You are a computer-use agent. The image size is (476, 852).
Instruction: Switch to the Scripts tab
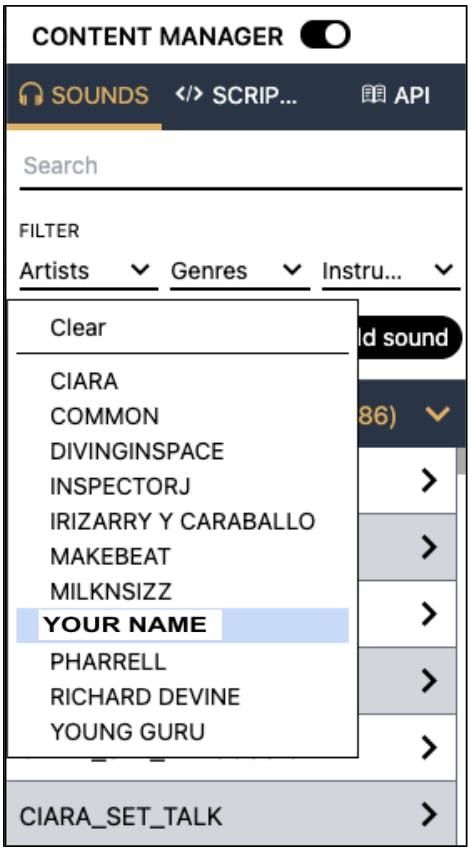click(x=236, y=96)
